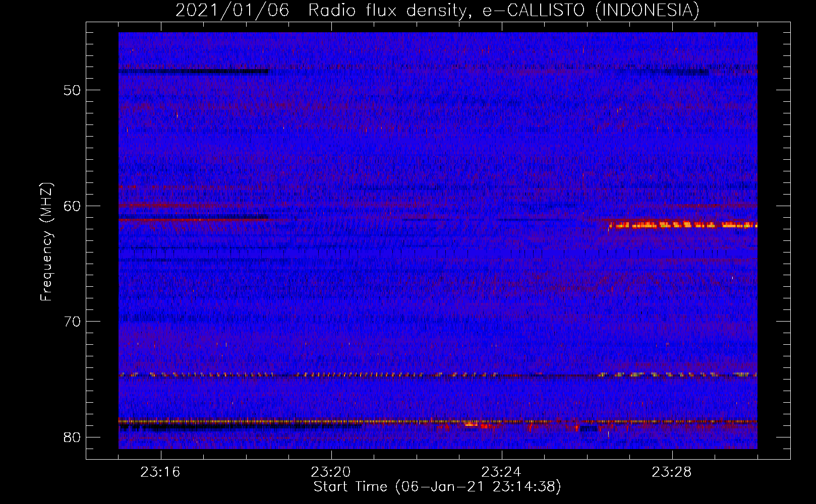Select the "Frequency (MHZ)" axis label
Viewport: 816px width, 504px height.
coord(46,242)
